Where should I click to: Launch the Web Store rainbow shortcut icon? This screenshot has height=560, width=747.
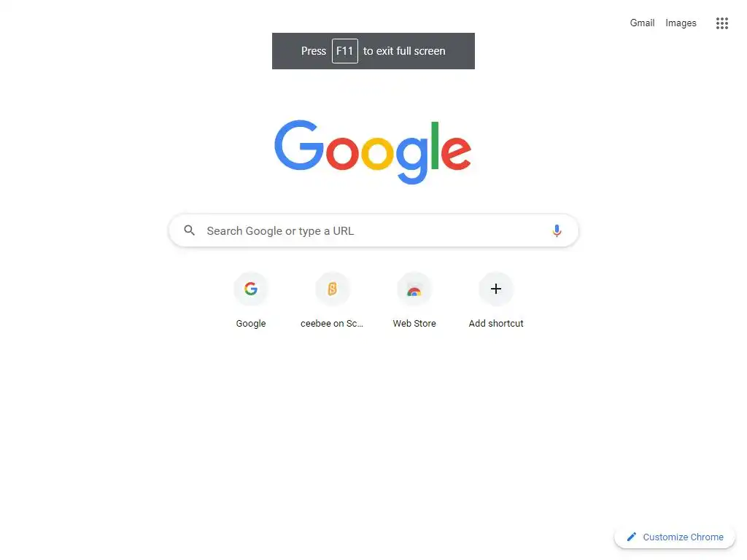[x=414, y=289]
